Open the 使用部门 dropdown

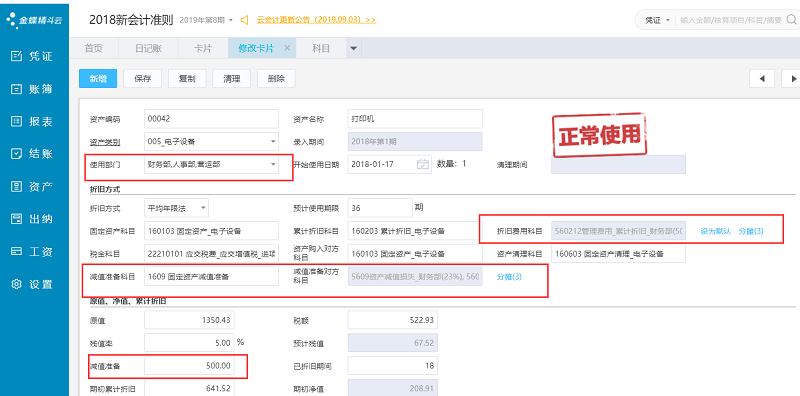click(273, 164)
